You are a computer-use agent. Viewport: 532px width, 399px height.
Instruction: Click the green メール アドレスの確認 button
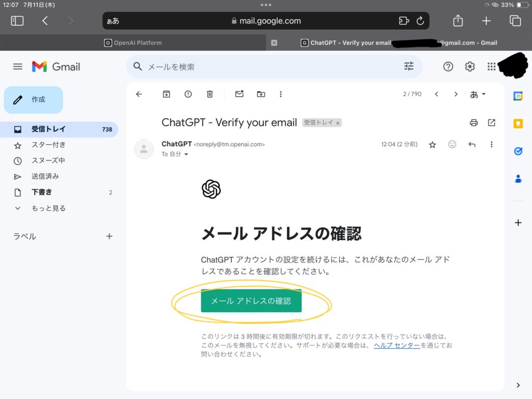pos(251,301)
